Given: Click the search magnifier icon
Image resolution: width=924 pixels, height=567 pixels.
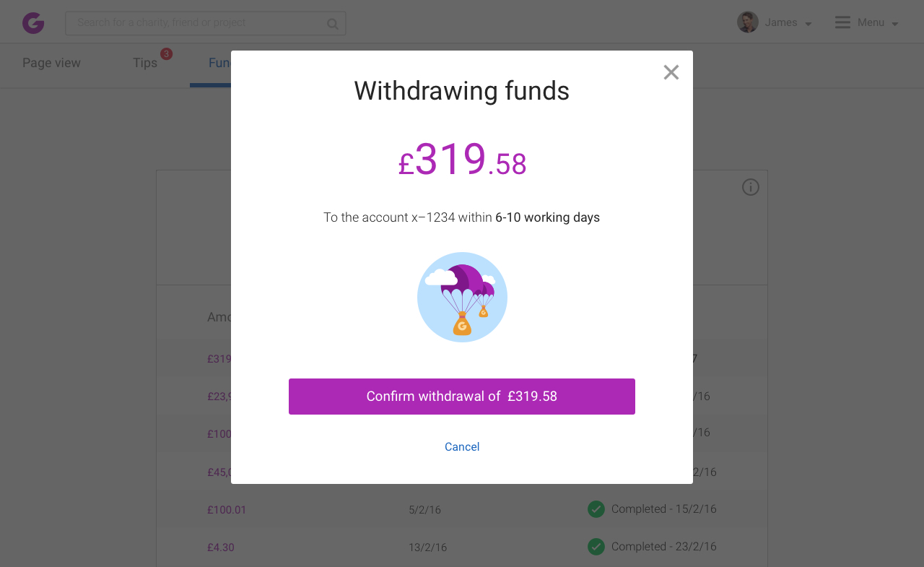Looking at the screenshot, I should [x=332, y=24].
